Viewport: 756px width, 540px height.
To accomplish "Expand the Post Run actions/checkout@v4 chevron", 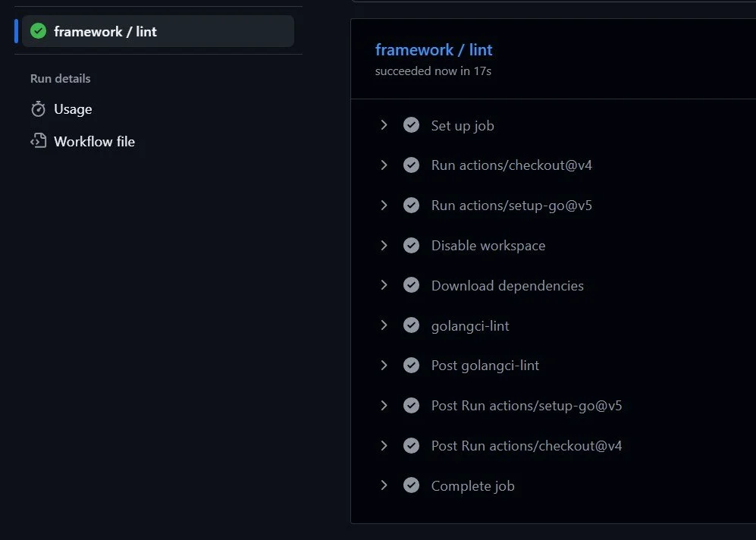I will [x=384, y=445].
